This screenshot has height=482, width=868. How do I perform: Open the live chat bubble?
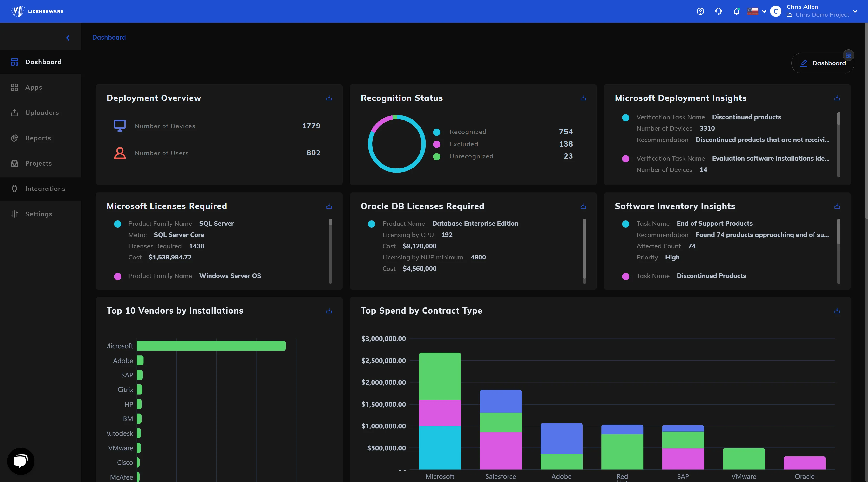pos(20,461)
